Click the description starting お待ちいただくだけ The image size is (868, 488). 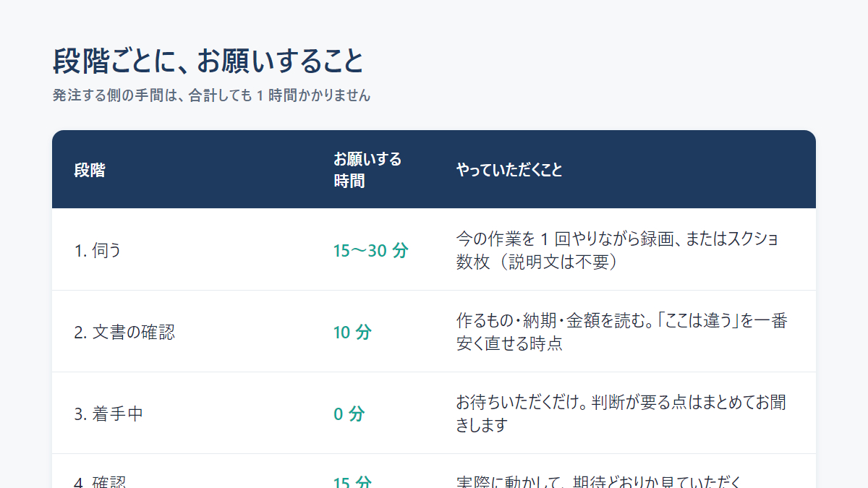[x=621, y=414]
